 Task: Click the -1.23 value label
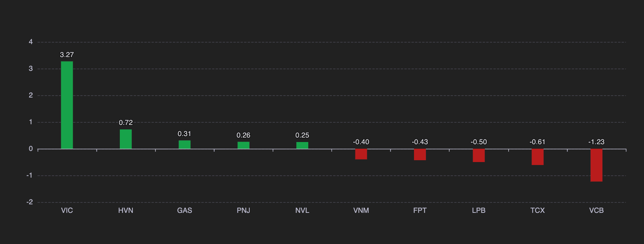[597, 142]
